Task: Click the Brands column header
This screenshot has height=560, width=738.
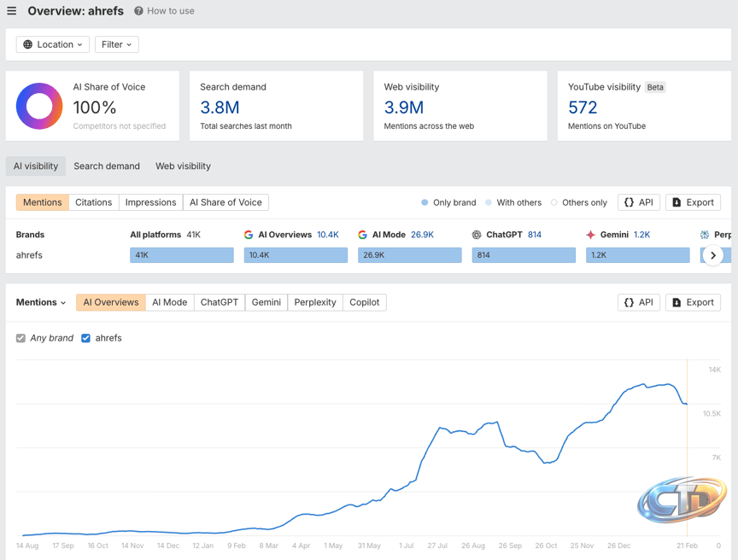Action: pos(30,235)
